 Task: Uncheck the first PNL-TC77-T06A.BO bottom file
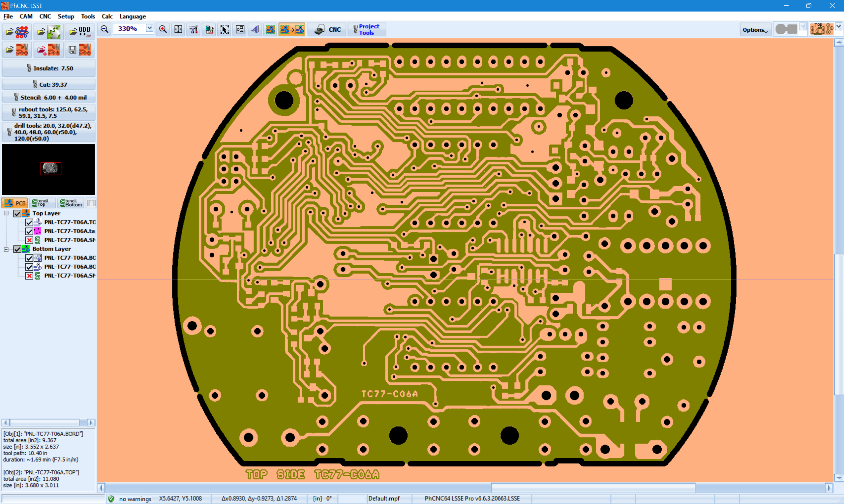(29, 258)
